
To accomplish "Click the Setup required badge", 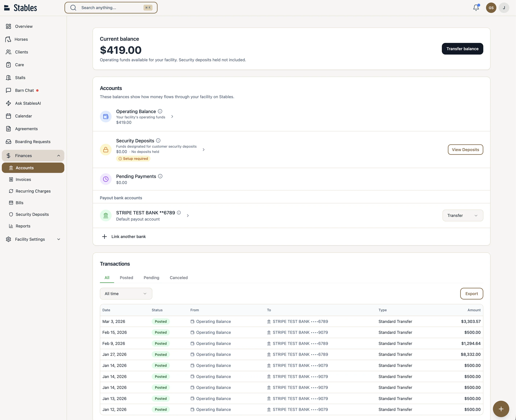I will tap(133, 159).
